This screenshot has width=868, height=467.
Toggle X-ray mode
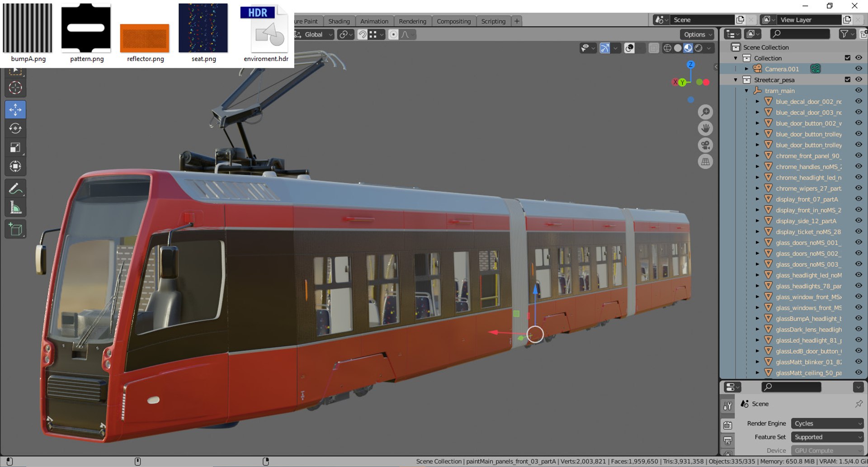coord(653,48)
